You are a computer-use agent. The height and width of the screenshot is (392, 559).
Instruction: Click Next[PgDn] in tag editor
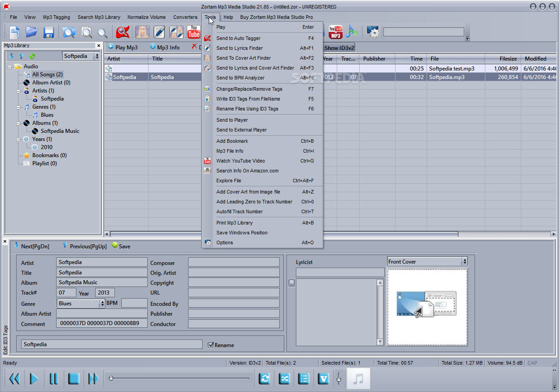coord(31,246)
